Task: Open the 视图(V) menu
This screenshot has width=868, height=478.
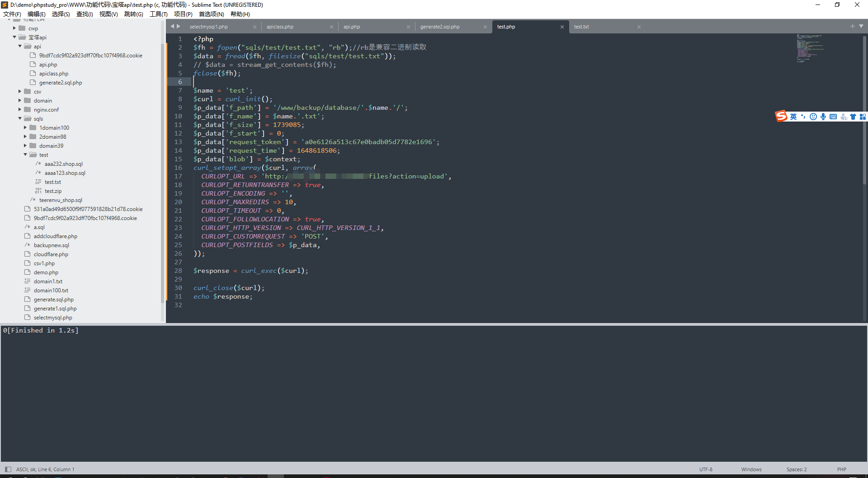Action: 109,14
